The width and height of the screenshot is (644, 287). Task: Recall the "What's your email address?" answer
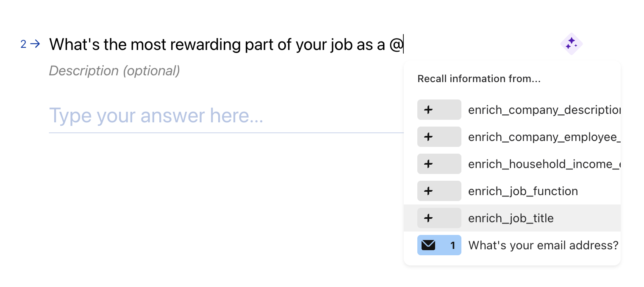click(512, 245)
